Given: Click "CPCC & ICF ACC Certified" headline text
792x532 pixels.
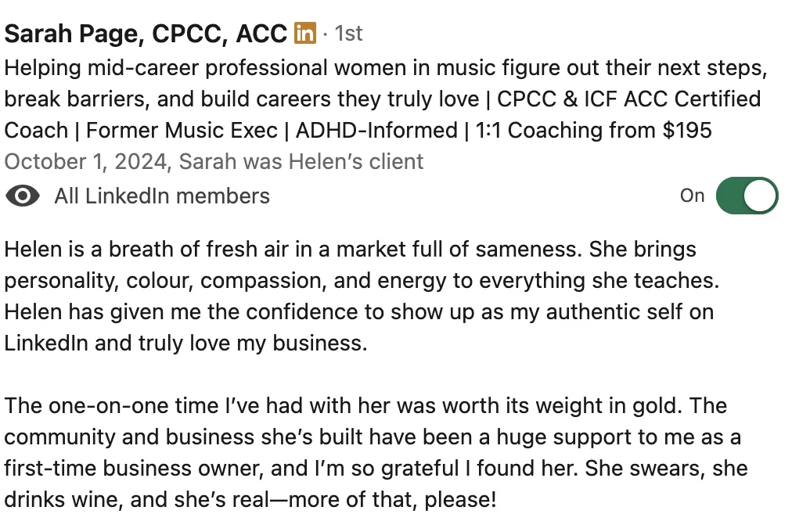Looking at the screenshot, I should click(629, 99).
